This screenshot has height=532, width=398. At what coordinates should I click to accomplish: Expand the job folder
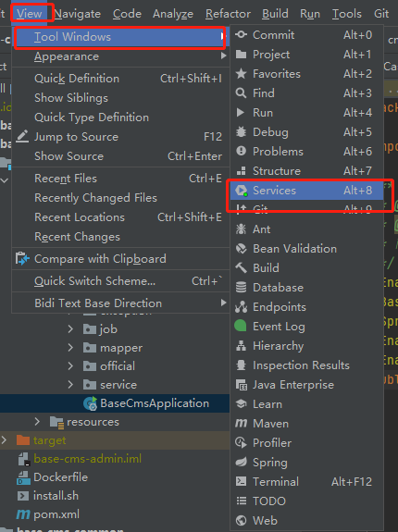click(x=70, y=328)
